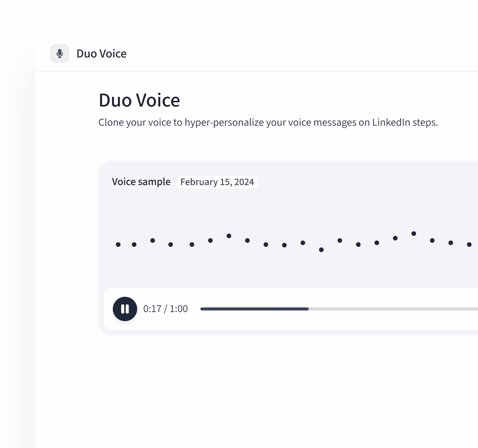The image size is (478, 448).
Task: Click the player control icon in the sample card
Action: point(125,309)
